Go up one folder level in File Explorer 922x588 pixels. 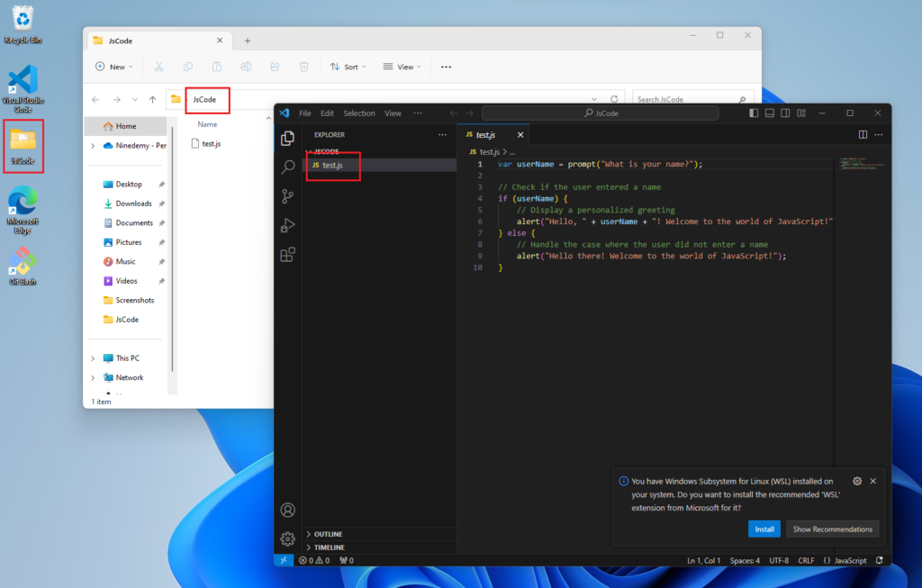(153, 99)
